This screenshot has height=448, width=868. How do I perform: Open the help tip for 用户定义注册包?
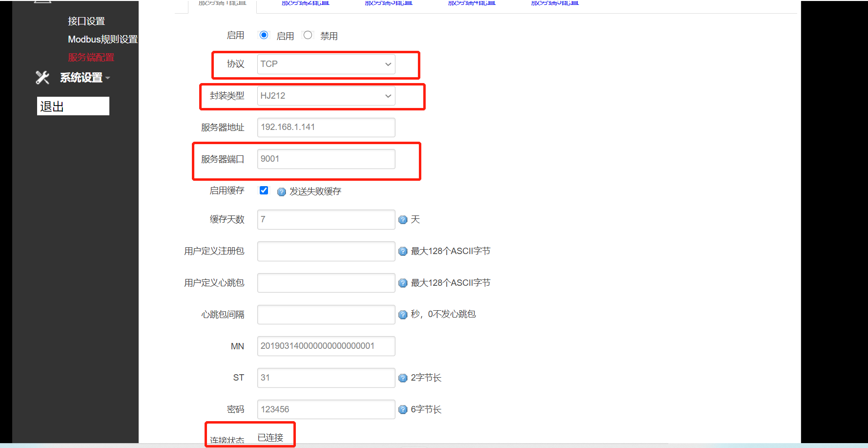[x=402, y=251]
